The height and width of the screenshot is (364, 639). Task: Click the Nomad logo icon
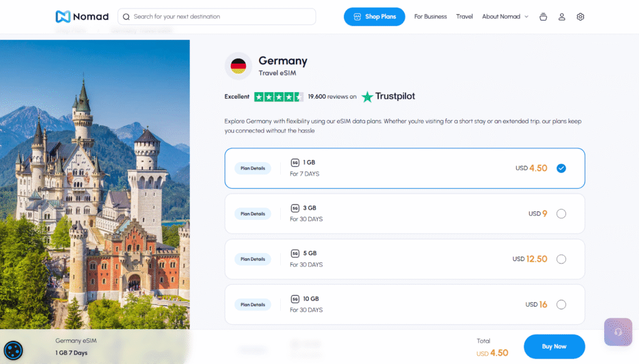tap(64, 16)
